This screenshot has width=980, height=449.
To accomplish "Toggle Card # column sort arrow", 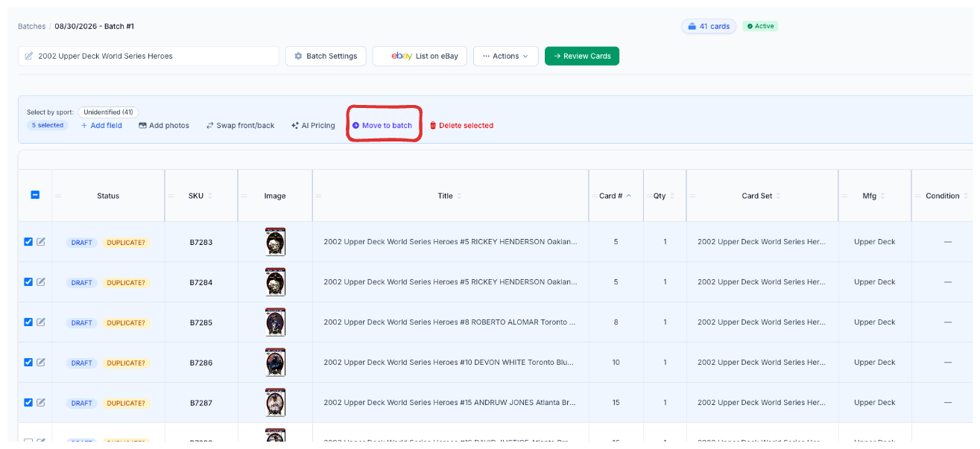I will click(629, 196).
